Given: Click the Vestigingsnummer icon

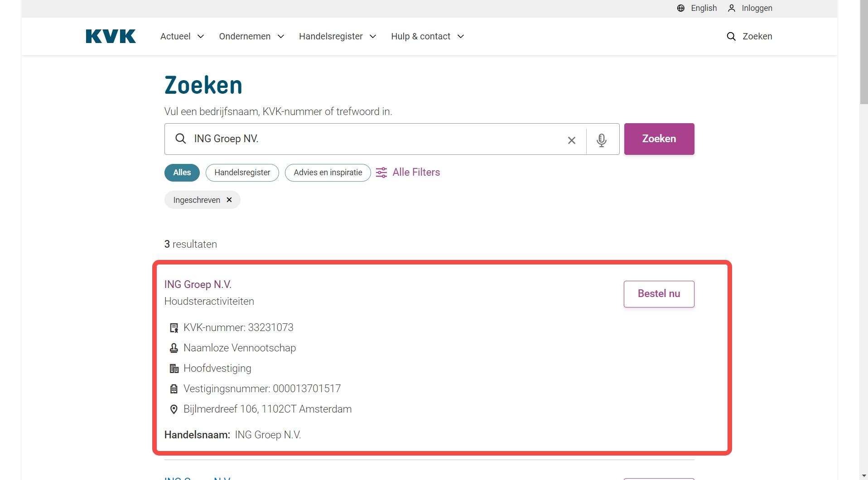Looking at the screenshot, I should point(174,389).
